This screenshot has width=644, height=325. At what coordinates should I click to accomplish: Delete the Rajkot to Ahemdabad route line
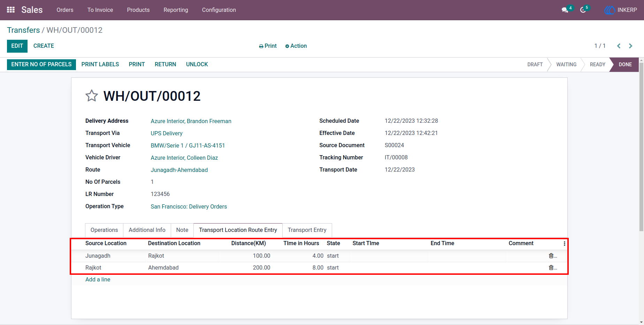551,267
